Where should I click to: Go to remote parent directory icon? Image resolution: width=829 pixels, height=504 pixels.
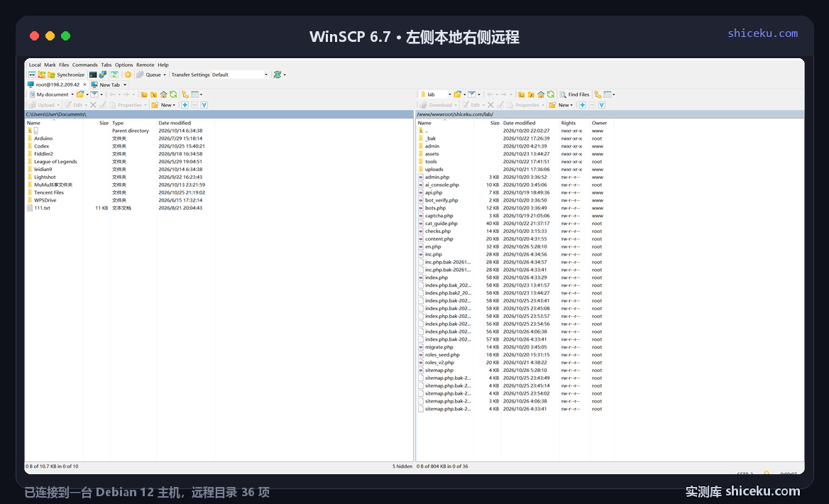pos(521,94)
